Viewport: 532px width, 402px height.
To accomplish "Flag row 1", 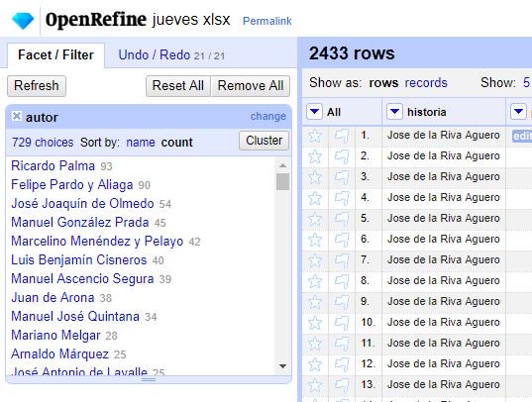I will pyautogui.click(x=342, y=136).
